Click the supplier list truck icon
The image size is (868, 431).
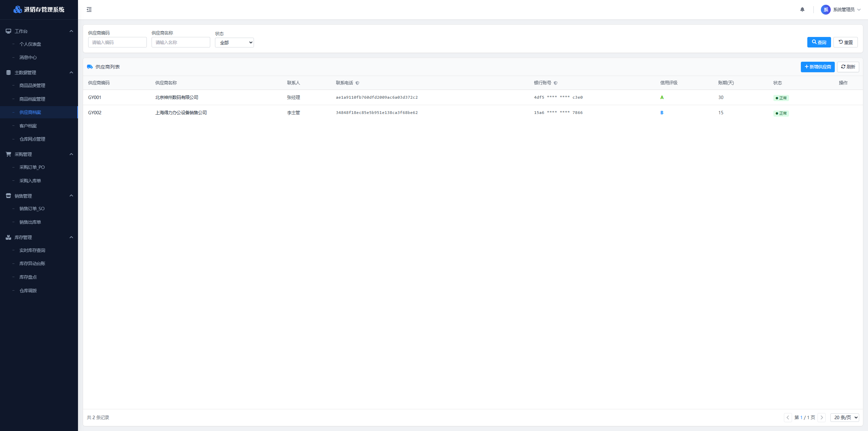point(90,67)
